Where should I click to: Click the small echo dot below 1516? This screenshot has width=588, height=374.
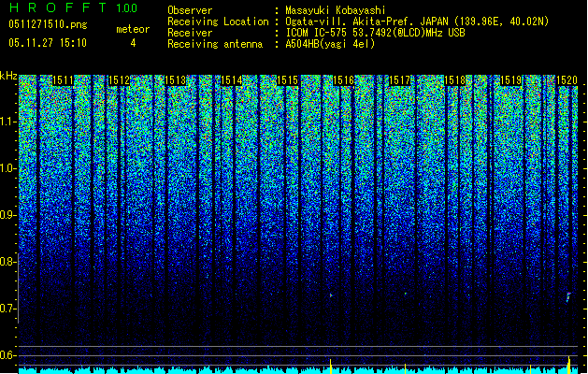(x=331, y=295)
